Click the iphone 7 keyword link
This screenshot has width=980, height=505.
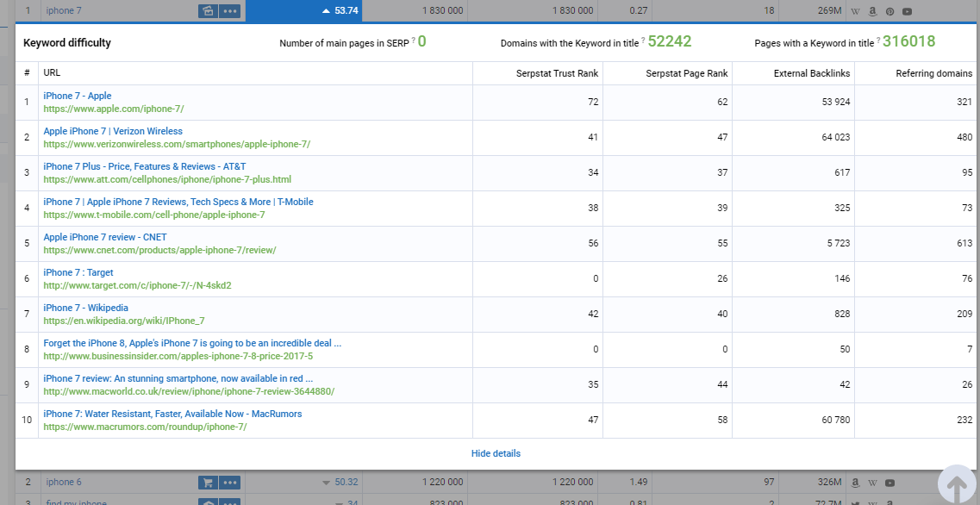(x=64, y=10)
